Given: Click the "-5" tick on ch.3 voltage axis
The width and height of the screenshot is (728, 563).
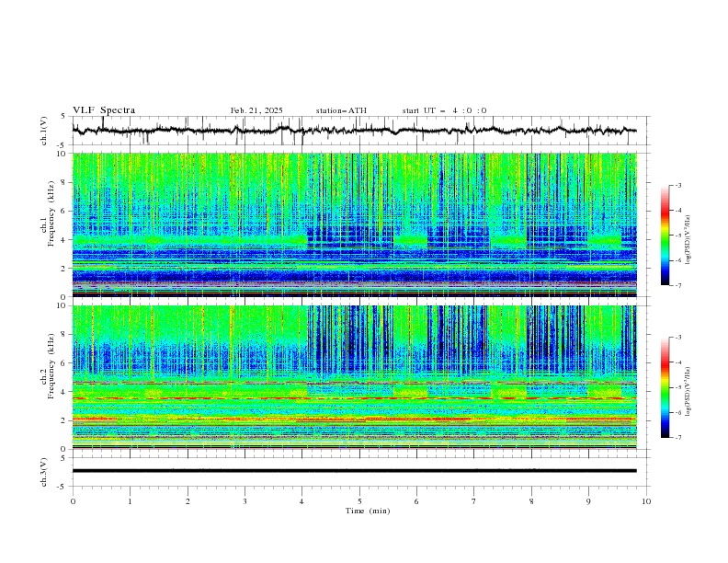Looking at the screenshot, I should [x=63, y=487].
